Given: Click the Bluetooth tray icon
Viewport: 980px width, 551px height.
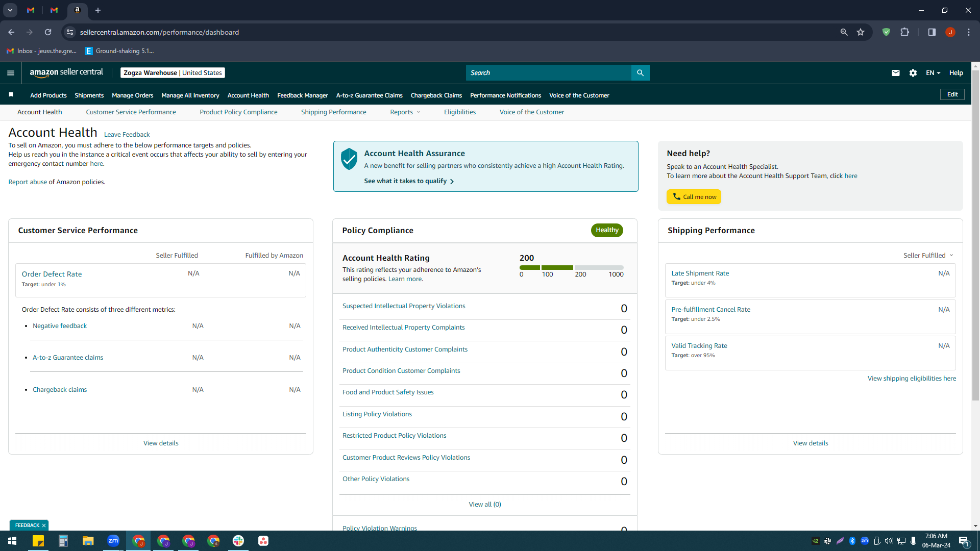Looking at the screenshot, I should point(852,541).
